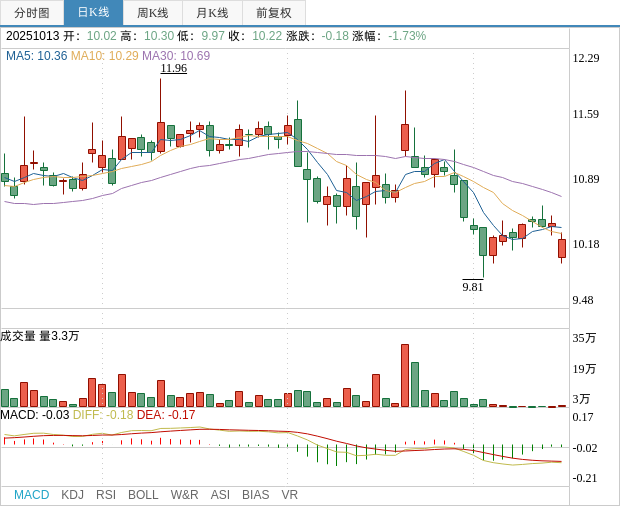The width and height of the screenshot is (620, 506).
Task: Select the ASI indicator
Action: (220, 495)
